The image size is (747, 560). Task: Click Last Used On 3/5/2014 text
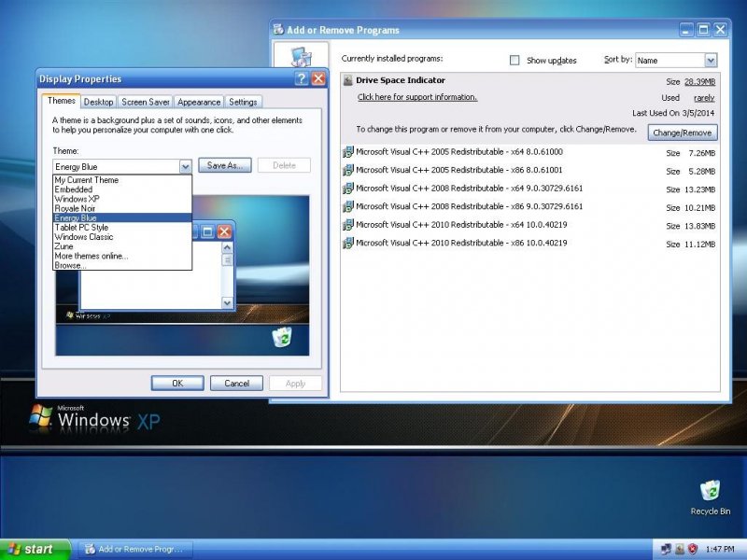click(673, 113)
